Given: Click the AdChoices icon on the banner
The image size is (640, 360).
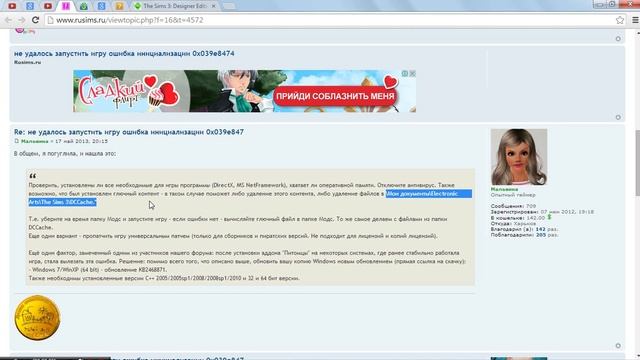Looking at the screenshot, I should click(404, 73).
